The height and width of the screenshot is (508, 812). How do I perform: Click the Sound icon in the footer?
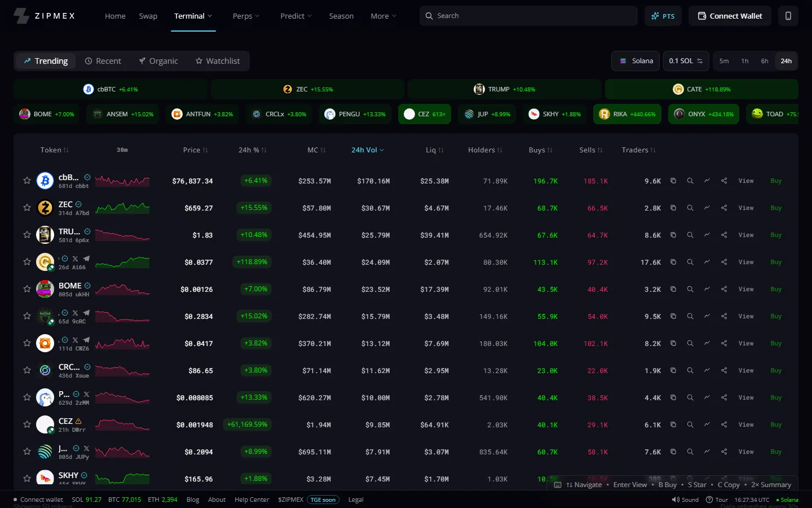(x=676, y=500)
